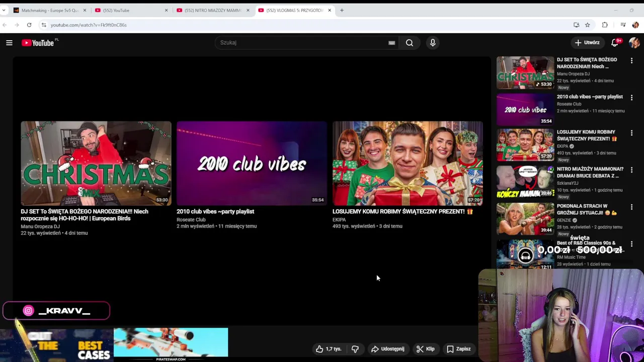This screenshot has height=362, width=644.
Task: Open a new browser tab
Action: point(342,10)
